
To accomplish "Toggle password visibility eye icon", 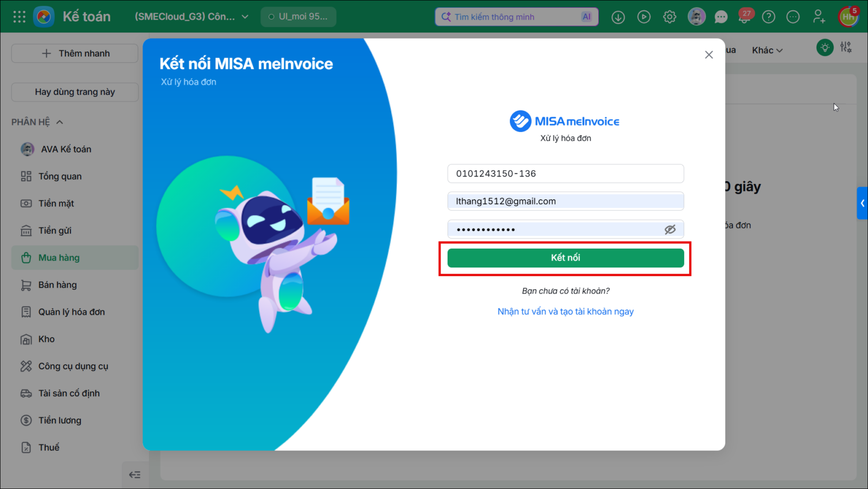I will pyautogui.click(x=670, y=230).
